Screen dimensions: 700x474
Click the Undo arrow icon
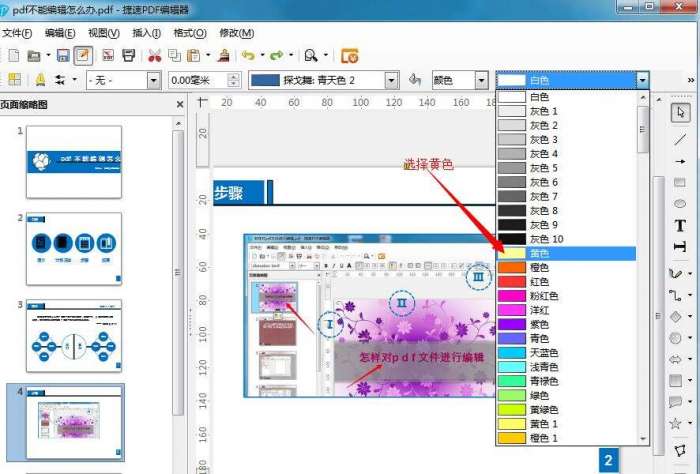[248, 55]
